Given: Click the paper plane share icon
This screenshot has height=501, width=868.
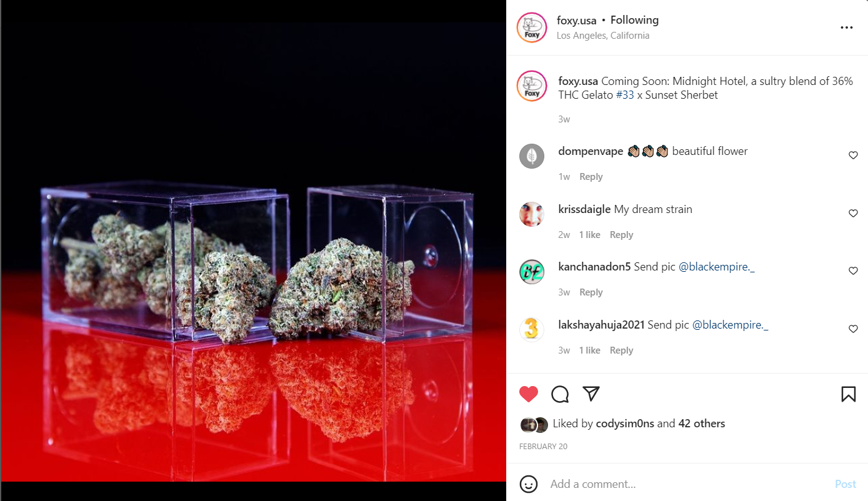Looking at the screenshot, I should coord(591,394).
